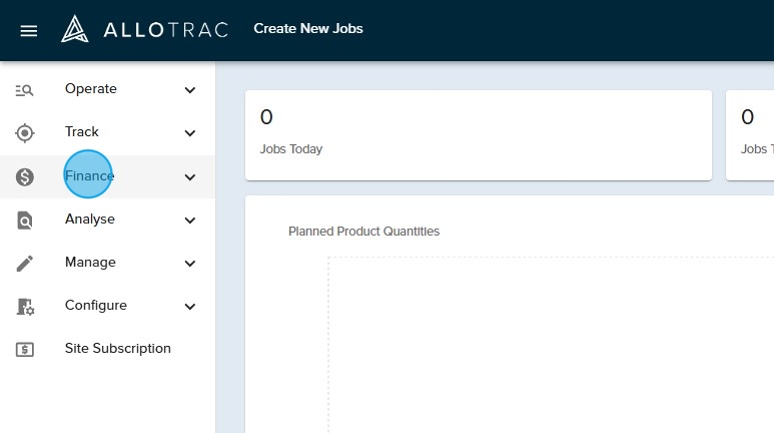The height and width of the screenshot is (433, 774).
Task: Expand the Manage dropdown chevron
Action: [190, 263]
